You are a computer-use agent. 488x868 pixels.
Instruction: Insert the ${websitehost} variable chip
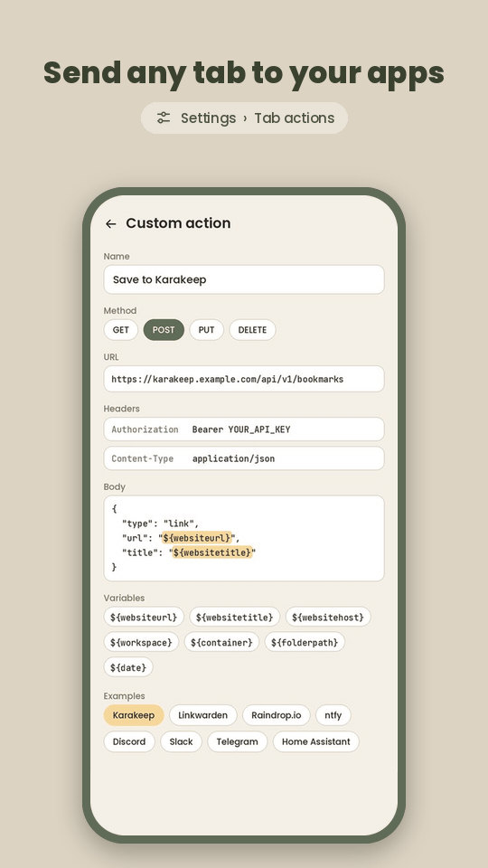tap(328, 617)
